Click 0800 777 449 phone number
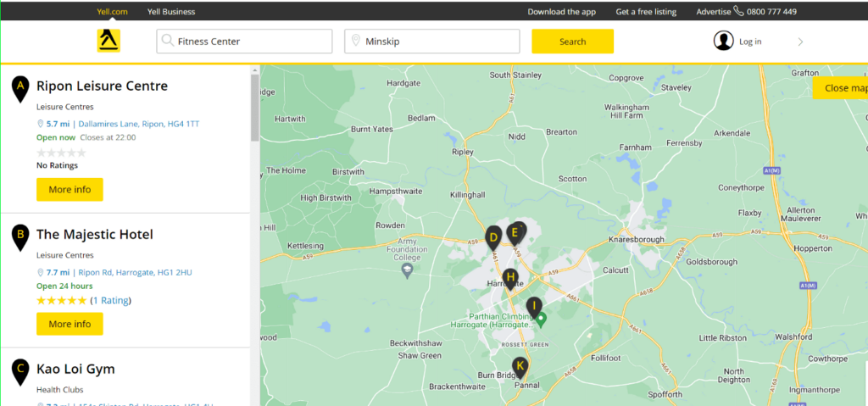 [x=771, y=11]
